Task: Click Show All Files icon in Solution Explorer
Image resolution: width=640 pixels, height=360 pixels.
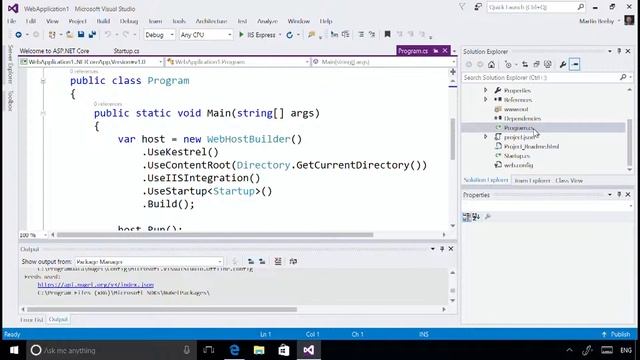Action: pos(548,64)
